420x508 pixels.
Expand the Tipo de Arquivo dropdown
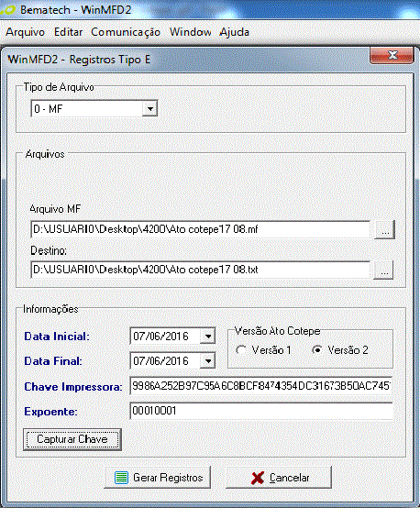(150, 109)
